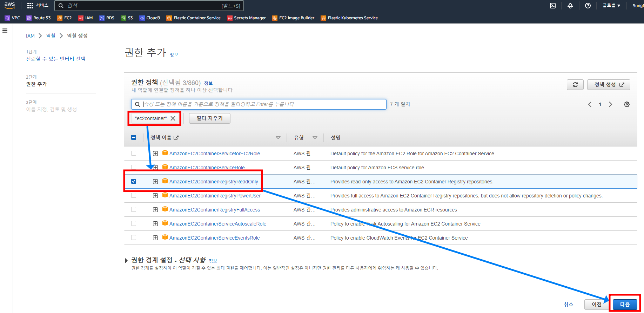Click the 다음 next button
This screenshot has width=644, height=313.
point(625,305)
